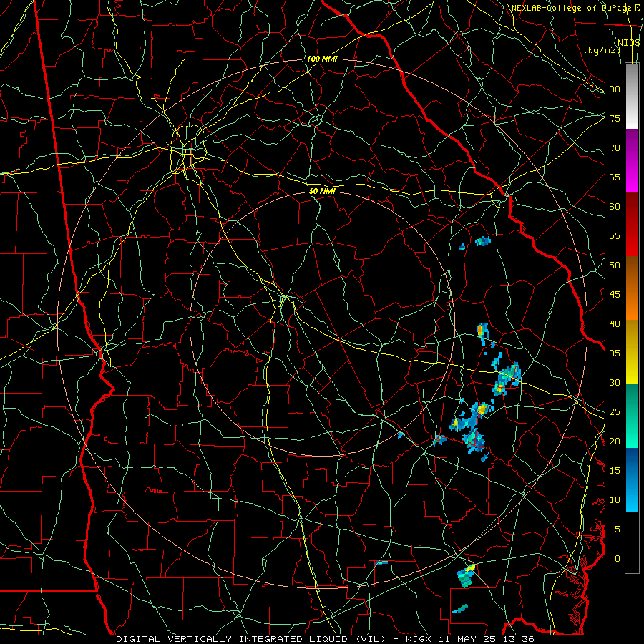The height and width of the screenshot is (644, 644).
Task: Click the light blue band of the legend
Action: coord(632,495)
